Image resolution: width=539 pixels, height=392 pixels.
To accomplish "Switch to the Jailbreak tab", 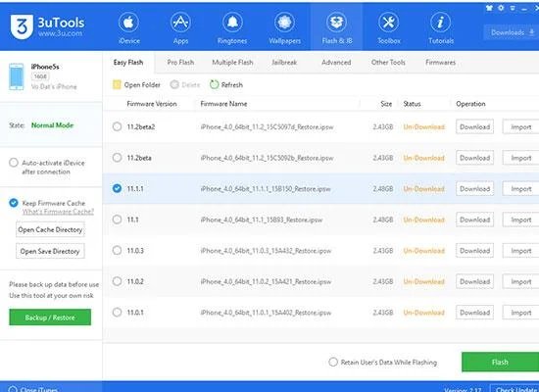I will coord(284,63).
